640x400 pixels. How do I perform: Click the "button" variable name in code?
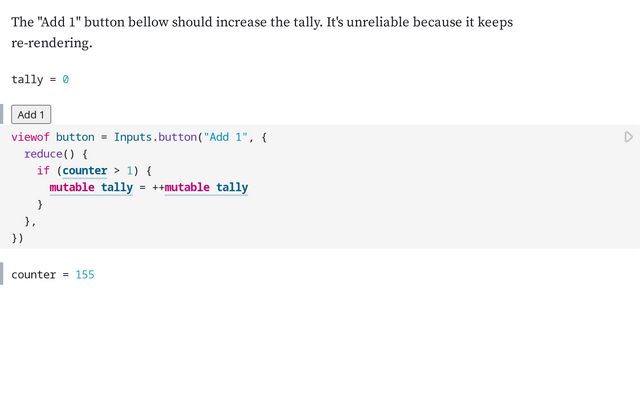[x=75, y=137]
